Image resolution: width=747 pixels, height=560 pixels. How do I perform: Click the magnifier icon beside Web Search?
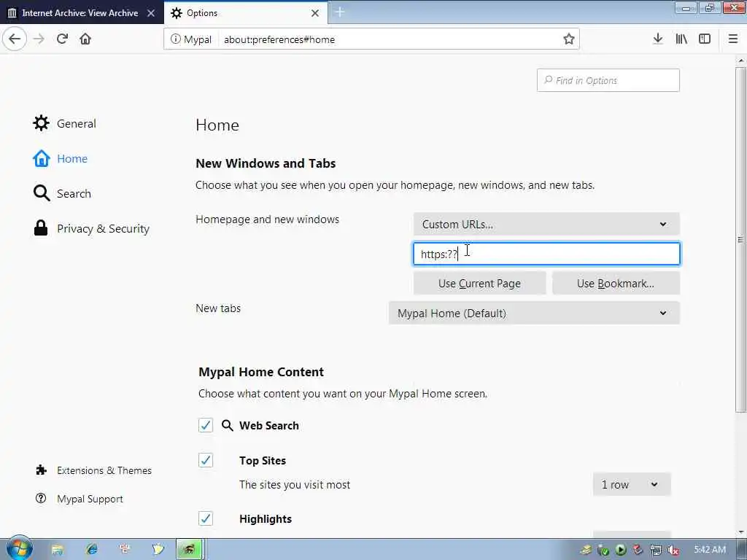[x=228, y=425]
